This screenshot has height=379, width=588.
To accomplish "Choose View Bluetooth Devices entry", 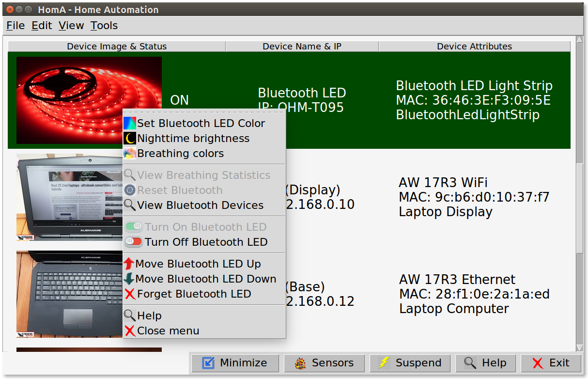I will pyautogui.click(x=204, y=205).
